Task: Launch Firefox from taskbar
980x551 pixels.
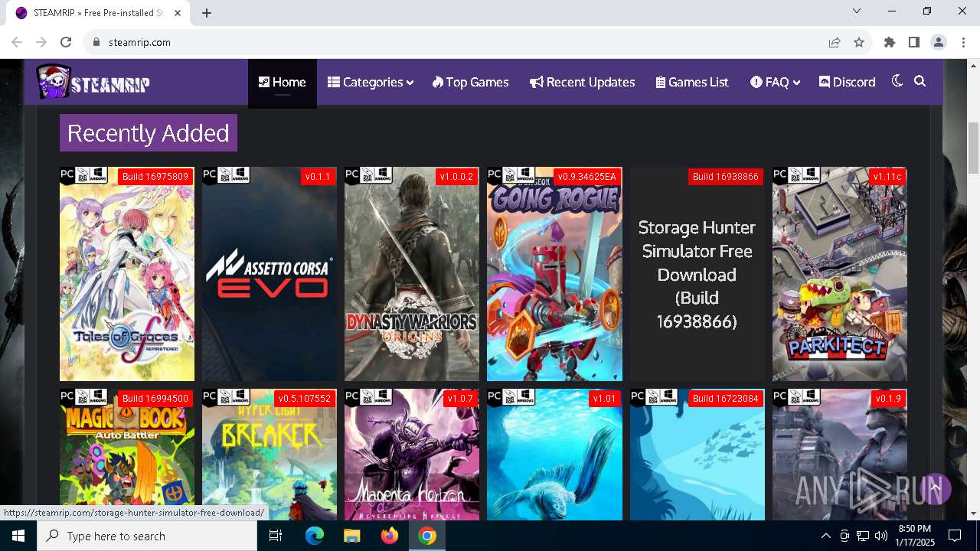Action: coord(390,536)
